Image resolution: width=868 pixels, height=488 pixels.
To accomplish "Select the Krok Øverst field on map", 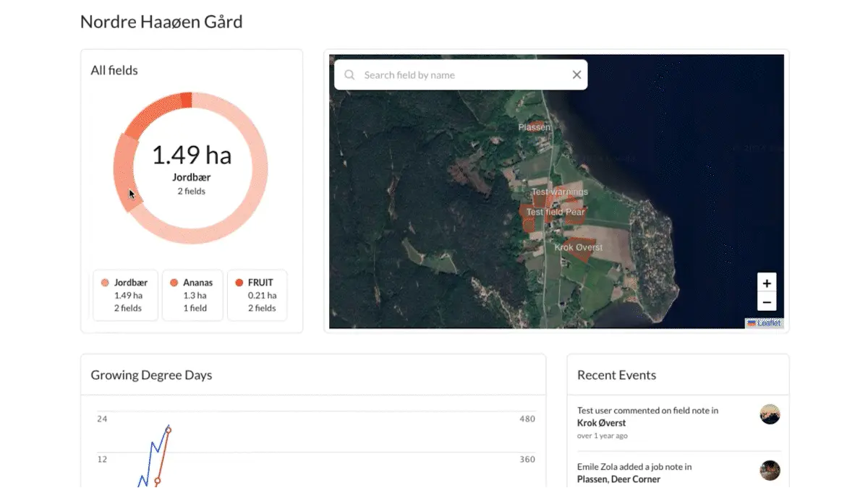I will (x=579, y=247).
